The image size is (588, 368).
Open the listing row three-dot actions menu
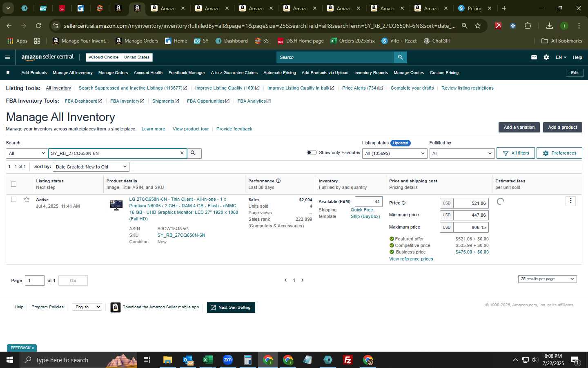(571, 201)
